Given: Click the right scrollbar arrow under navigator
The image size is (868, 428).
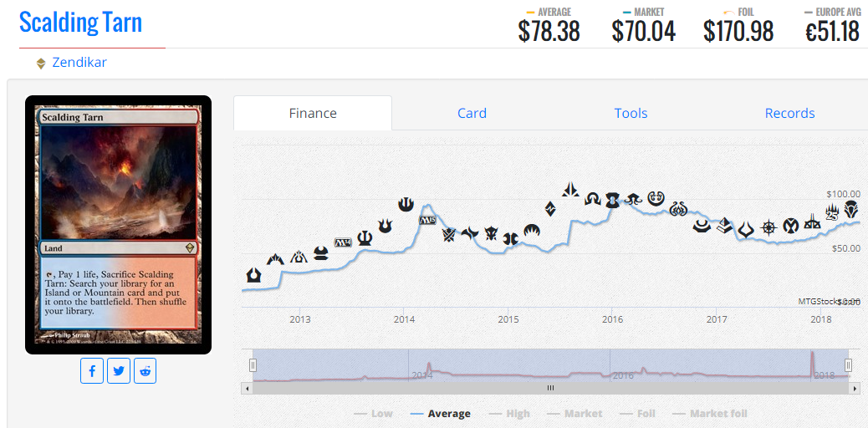Looking at the screenshot, I should click(x=853, y=388).
